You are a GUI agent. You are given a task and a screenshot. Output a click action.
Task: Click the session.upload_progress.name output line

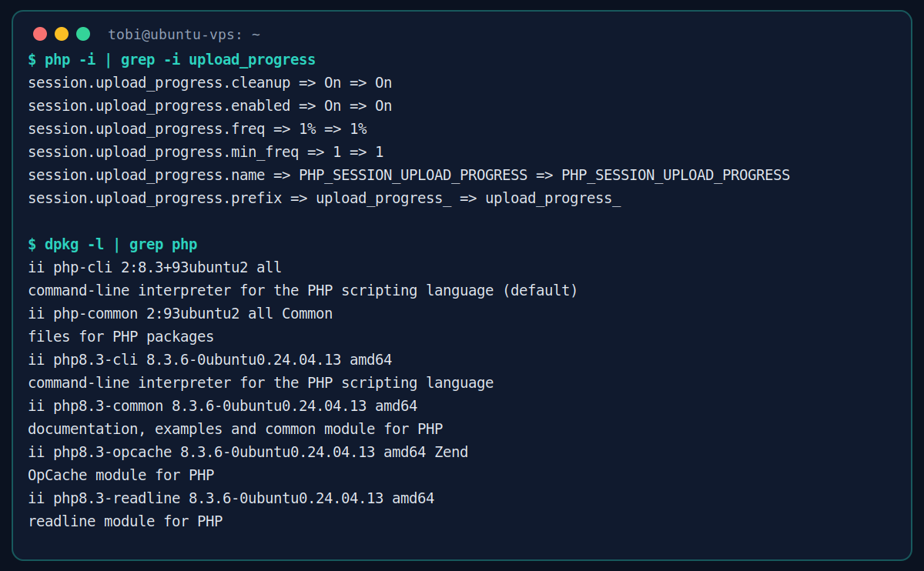409,175
